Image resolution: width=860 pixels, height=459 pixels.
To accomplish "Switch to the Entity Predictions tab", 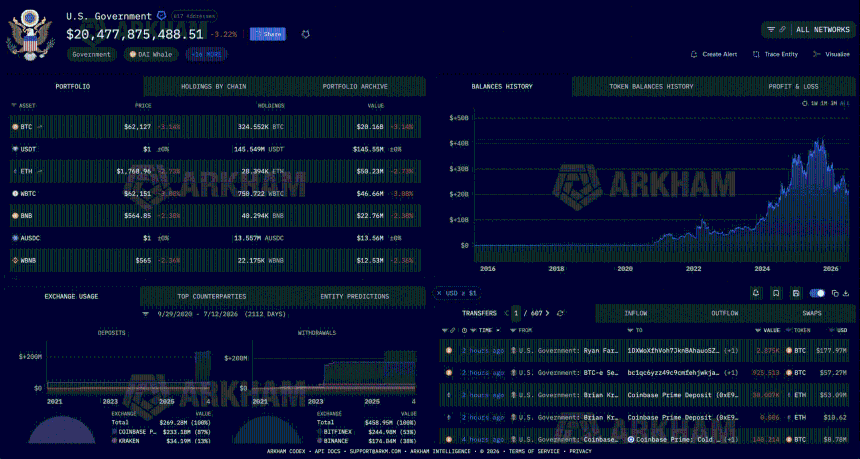I will point(354,296).
